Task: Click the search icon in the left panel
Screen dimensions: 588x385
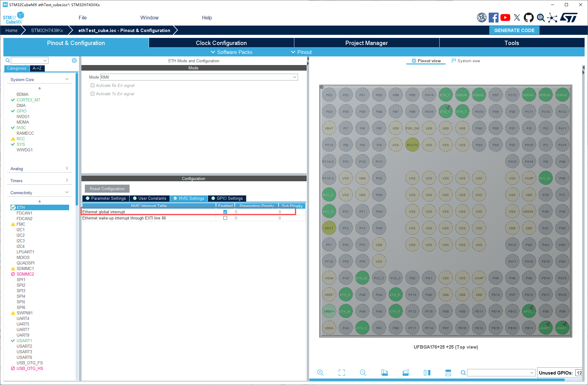Action: 8,60
